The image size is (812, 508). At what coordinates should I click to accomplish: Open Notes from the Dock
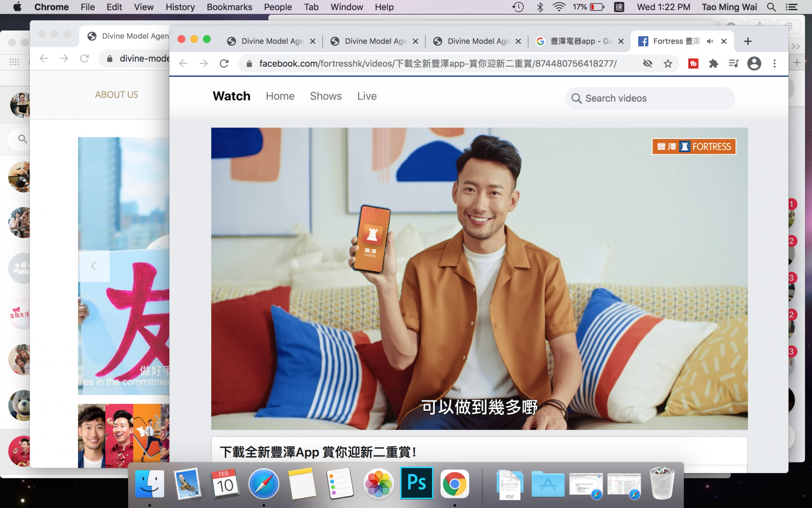(x=302, y=484)
